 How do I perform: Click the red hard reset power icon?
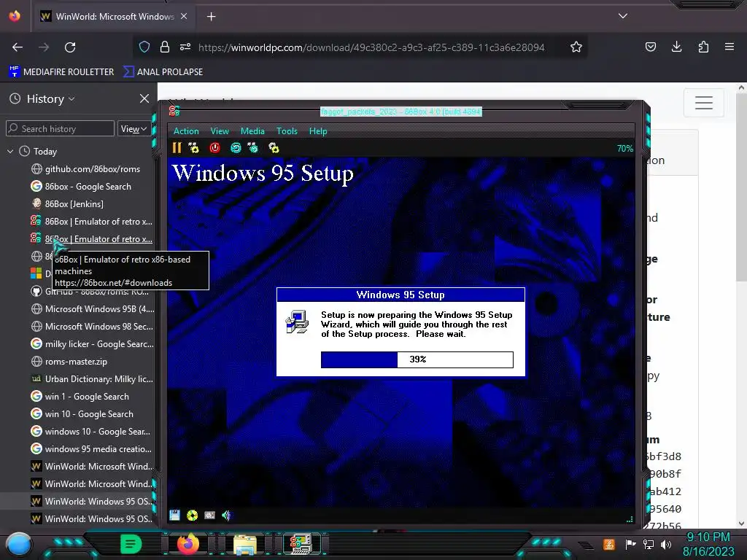[215, 148]
